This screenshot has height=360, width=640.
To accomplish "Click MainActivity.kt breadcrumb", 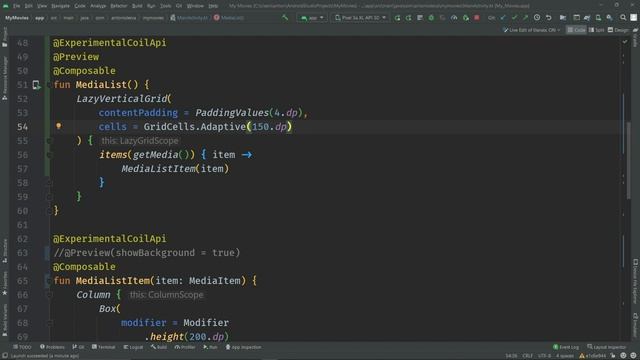I will [x=189, y=18].
